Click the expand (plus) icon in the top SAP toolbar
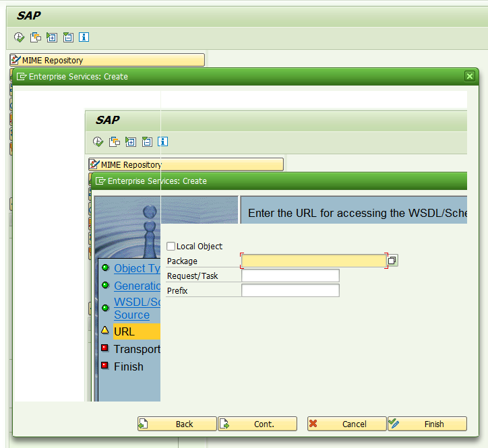The width and height of the screenshot is (488, 448). tap(52, 37)
